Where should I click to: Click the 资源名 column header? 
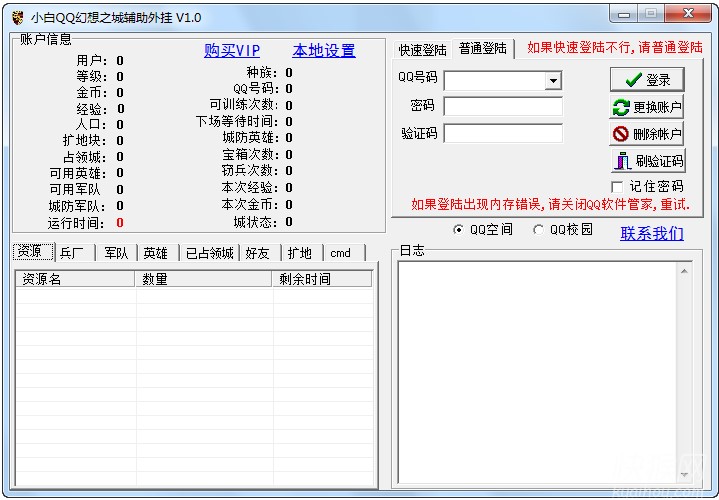coord(75,279)
